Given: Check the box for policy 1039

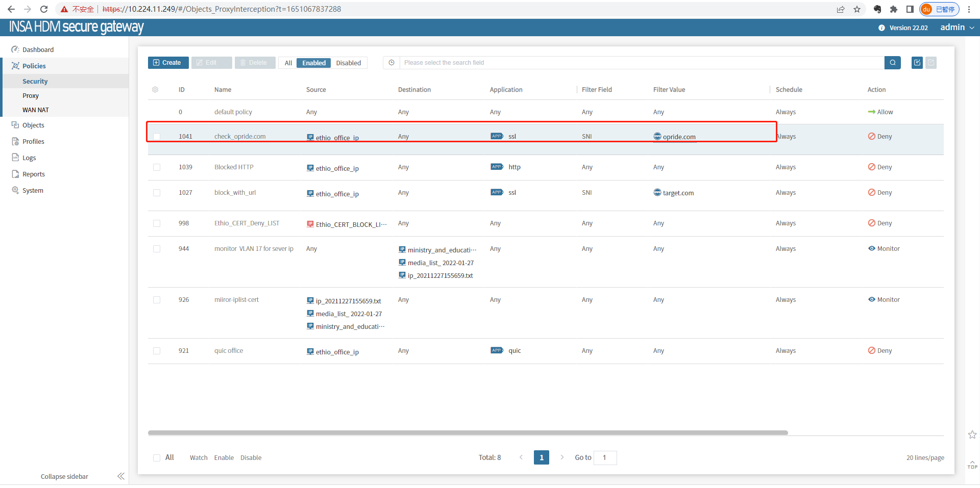Looking at the screenshot, I should (157, 167).
